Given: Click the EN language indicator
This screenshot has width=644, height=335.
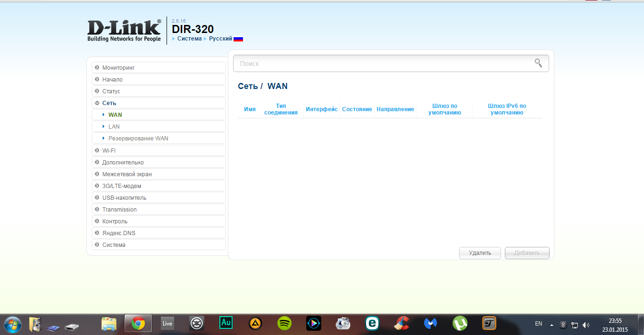Looking at the screenshot, I should (x=538, y=324).
